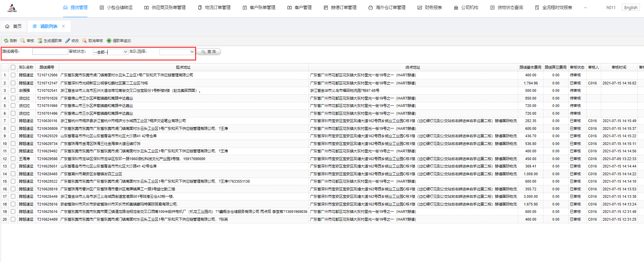Check the box for row T210712986

click(13, 75)
